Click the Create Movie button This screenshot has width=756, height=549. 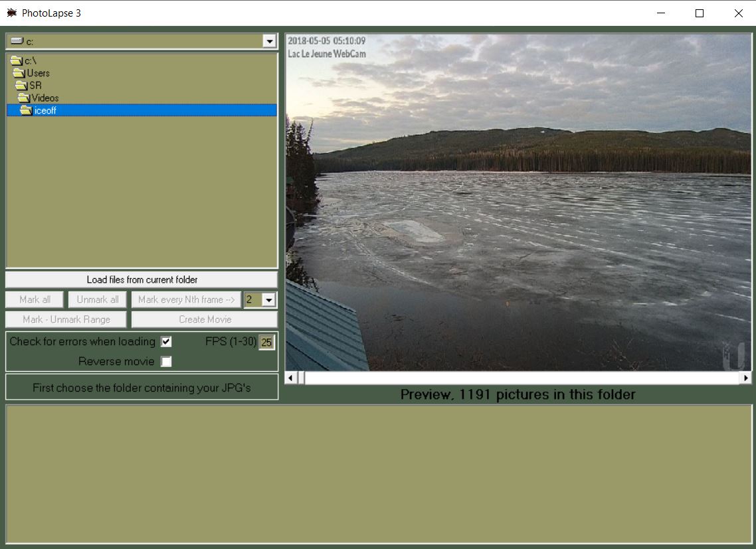204,319
